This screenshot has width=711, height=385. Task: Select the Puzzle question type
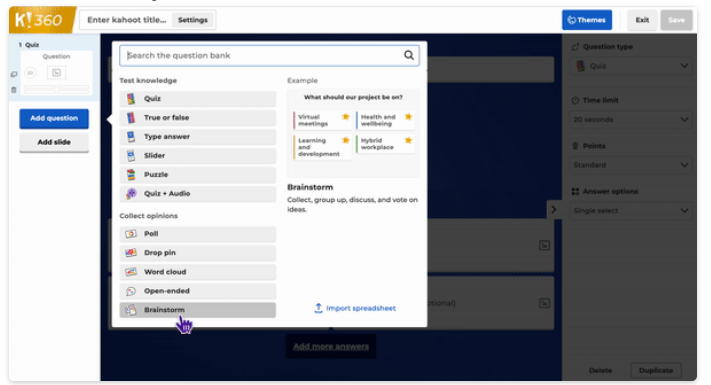198,175
